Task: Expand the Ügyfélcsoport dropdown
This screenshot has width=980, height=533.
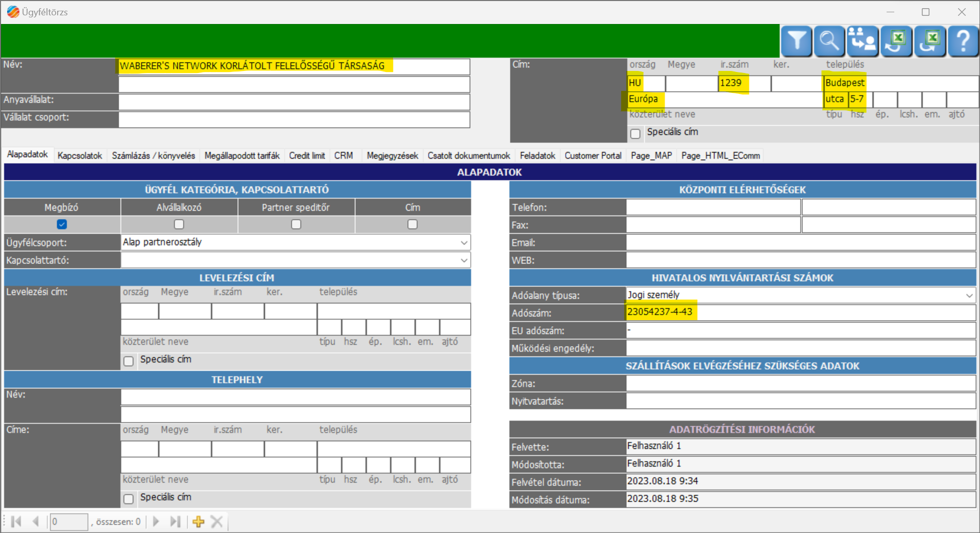Action: [464, 243]
